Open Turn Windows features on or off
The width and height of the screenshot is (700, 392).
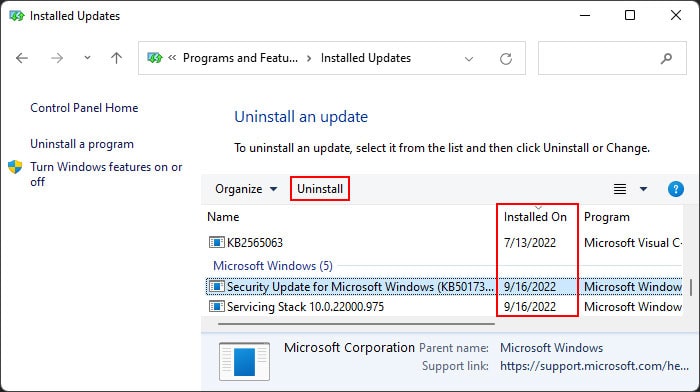tap(106, 174)
